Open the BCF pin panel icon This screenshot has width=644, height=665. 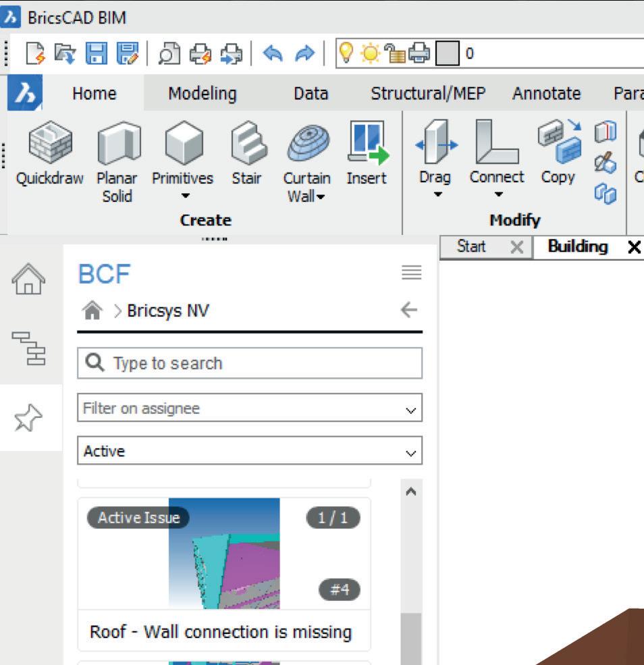tap(28, 418)
